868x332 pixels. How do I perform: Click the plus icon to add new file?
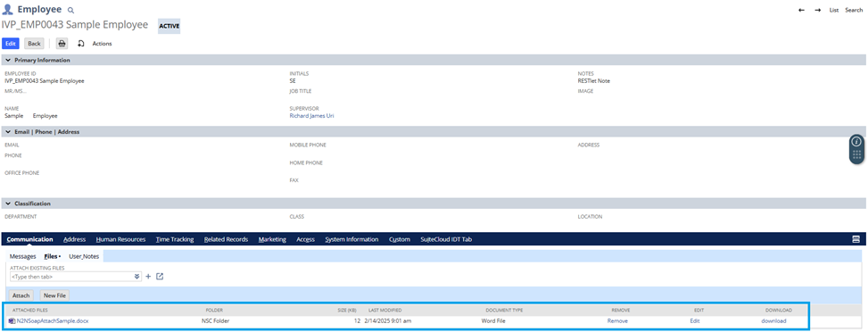click(148, 276)
